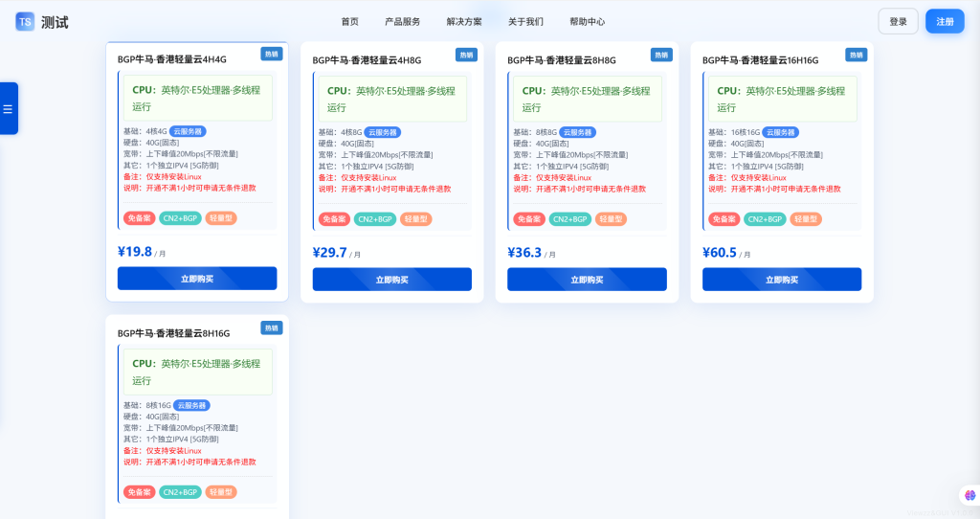
Task: Open the floating assistant icon at bottom right
Action: [969, 495]
